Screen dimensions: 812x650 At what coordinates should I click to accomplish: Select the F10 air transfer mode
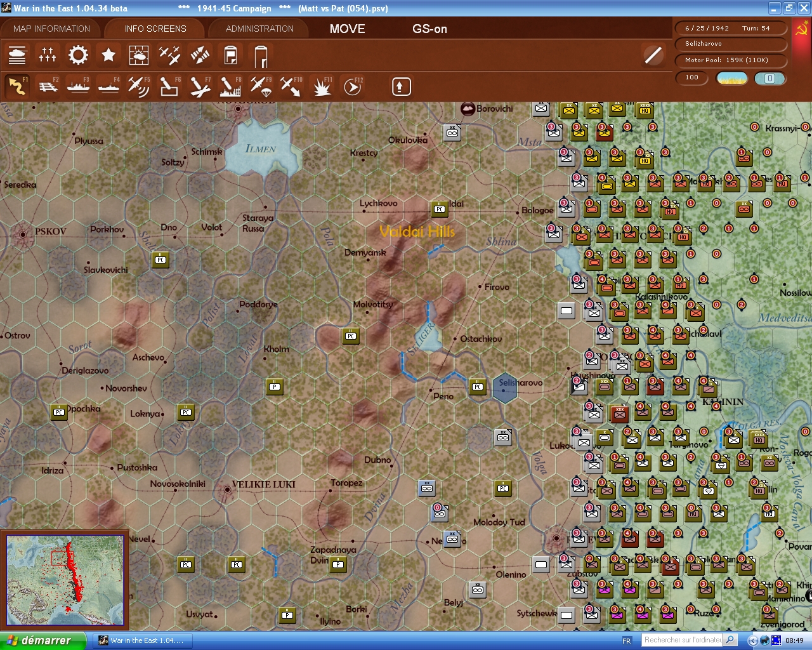291,86
